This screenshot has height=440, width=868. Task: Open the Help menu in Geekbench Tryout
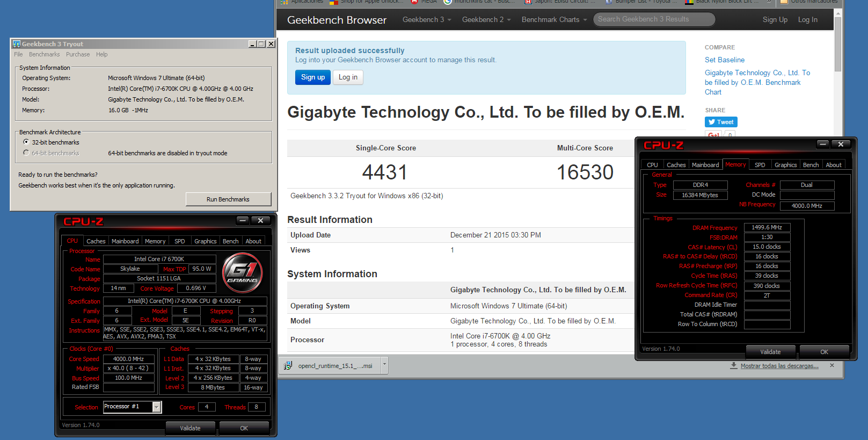(x=102, y=54)
